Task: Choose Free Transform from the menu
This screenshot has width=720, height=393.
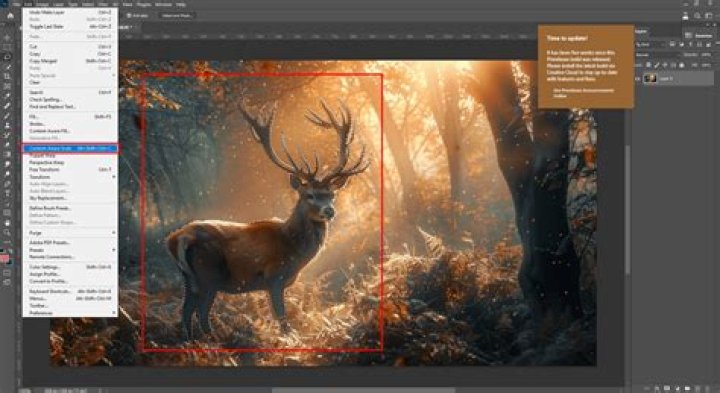Action: (70, 169)
